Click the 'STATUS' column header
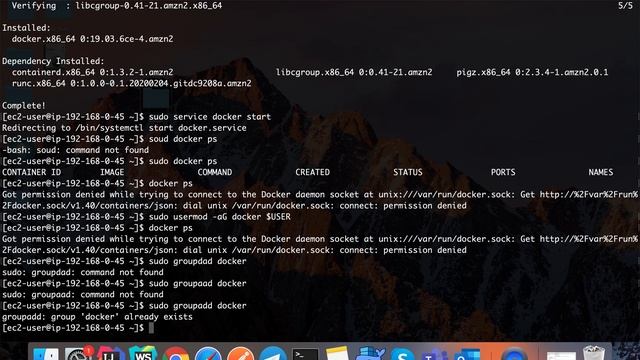The image size is (640, 360). (x=408, y=172)
